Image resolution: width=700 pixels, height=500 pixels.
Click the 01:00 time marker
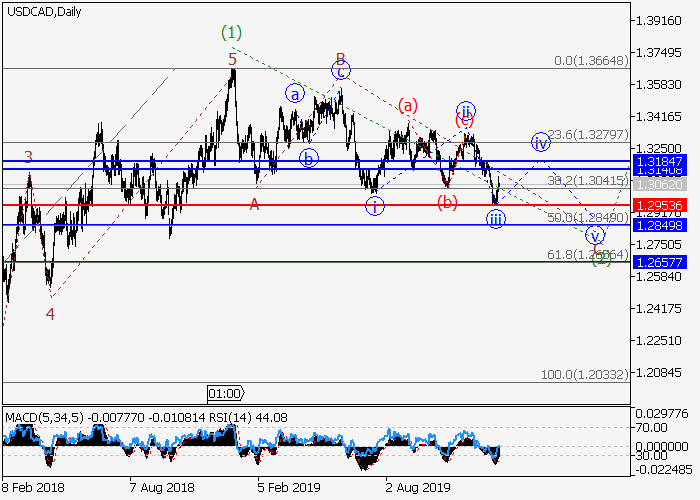click(224, 392)
